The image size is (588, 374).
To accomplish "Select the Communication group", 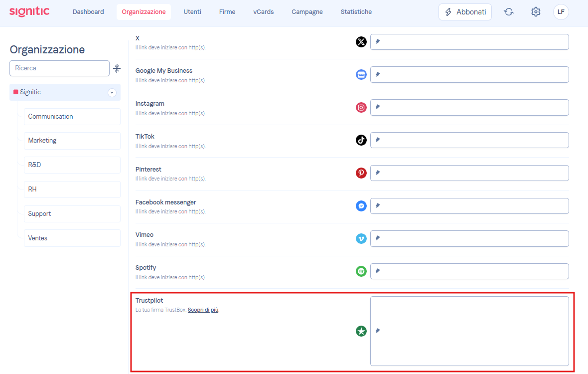I will click(x=72, y=117).
